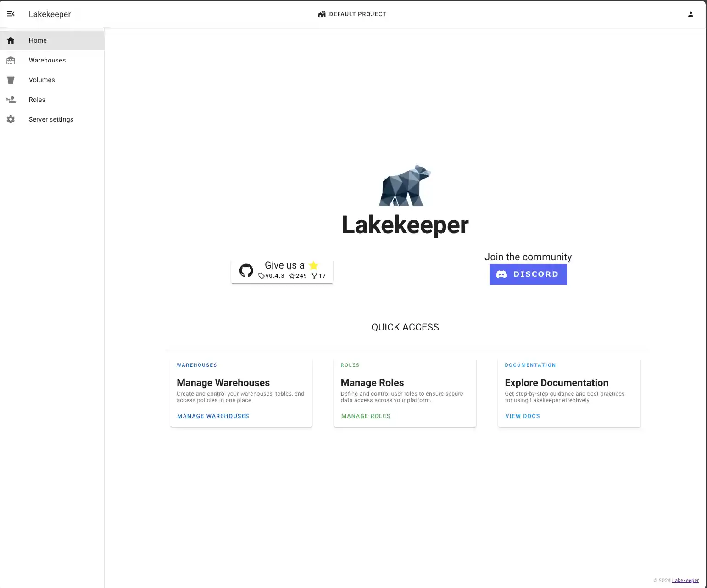Open the DEFAULT PROJECT selector

click(357, 14)
